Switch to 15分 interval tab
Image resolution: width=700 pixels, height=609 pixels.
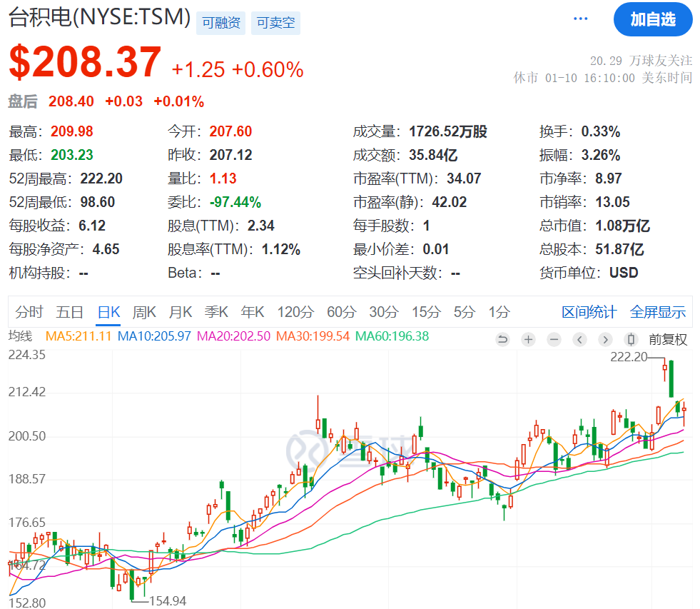[426, 312]
